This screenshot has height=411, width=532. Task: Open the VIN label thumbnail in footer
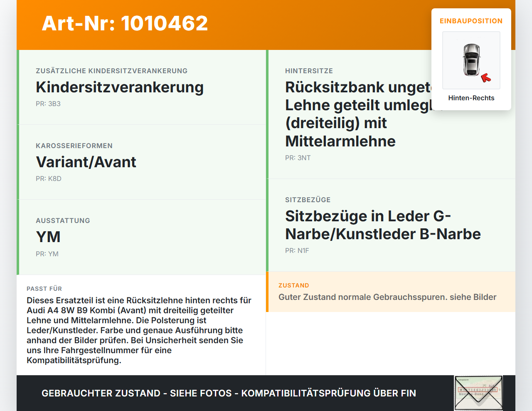tap(478, 393)
